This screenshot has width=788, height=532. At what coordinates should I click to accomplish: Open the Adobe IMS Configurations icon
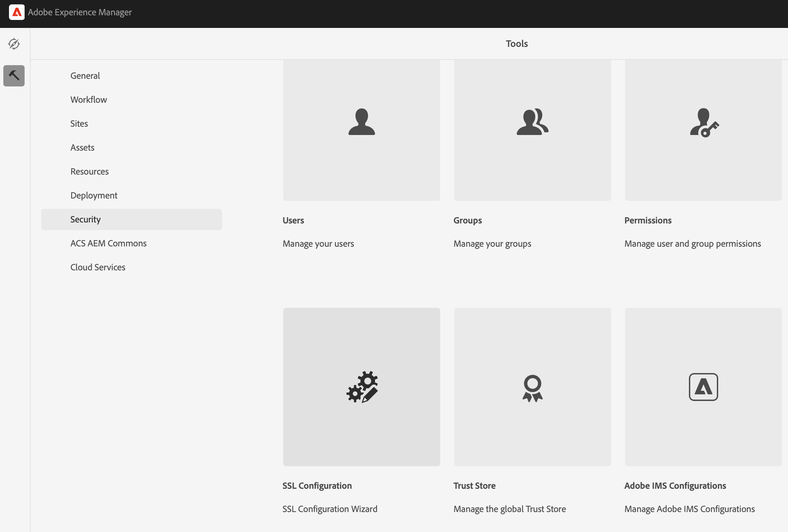[x=703, y=387]
